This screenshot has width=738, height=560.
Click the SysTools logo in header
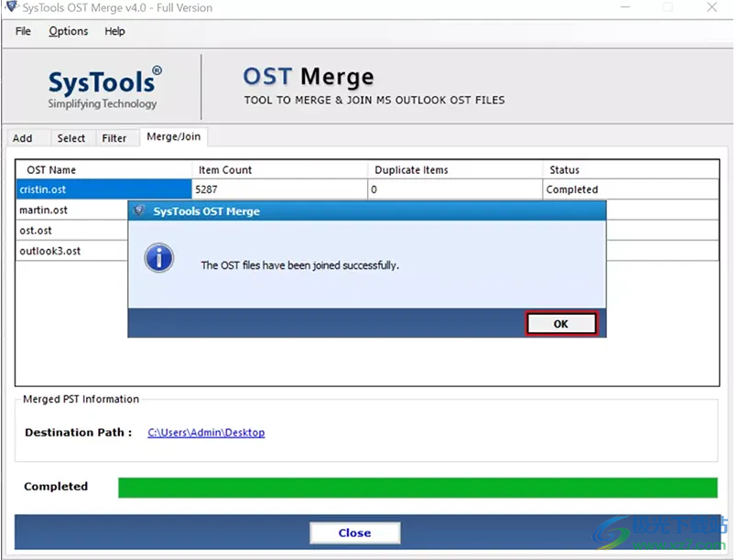point(104,87)
